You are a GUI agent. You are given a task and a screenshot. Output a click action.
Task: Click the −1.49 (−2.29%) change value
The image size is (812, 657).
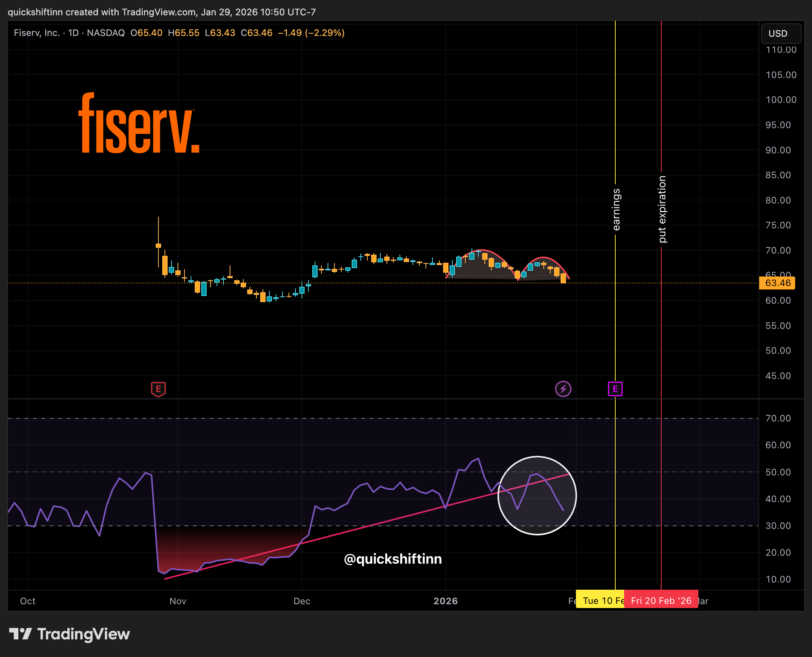pos(311,33)
